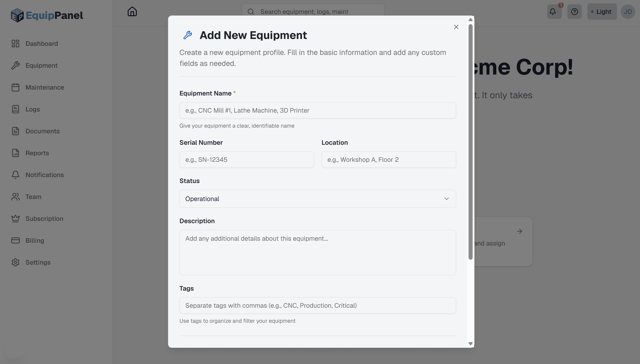The image size is (640, 364).
Task: Go to Settings from the sidebar
Action: click(38, 262)
